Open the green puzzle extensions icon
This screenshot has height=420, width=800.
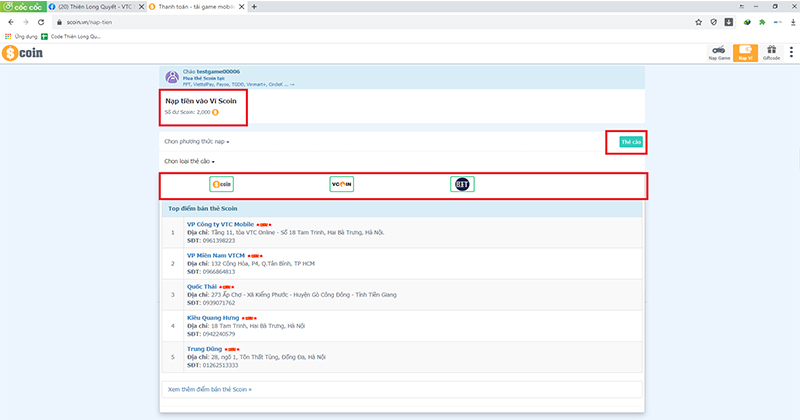coord(762,22)
